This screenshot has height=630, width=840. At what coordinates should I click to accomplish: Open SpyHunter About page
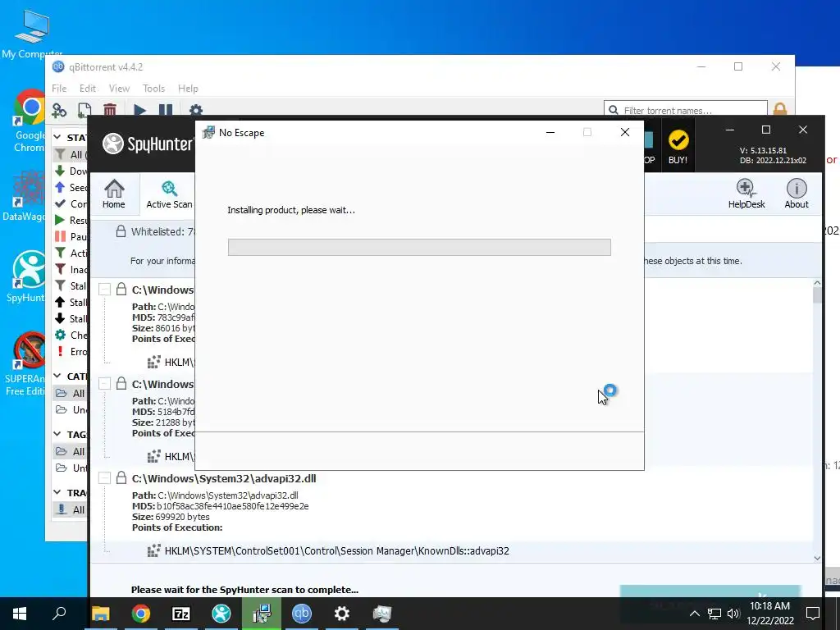click(796, 194)
